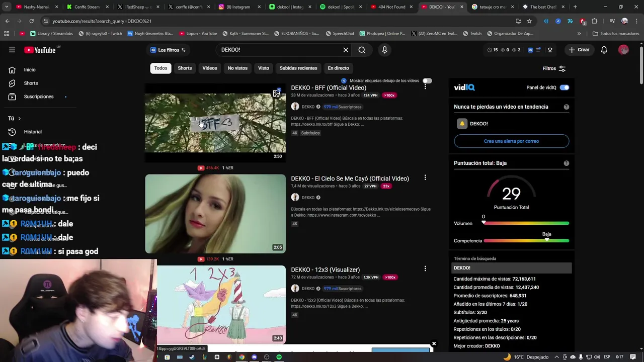
Task: Show more bookmarks with the double chevron
Action: pos(579,34)
